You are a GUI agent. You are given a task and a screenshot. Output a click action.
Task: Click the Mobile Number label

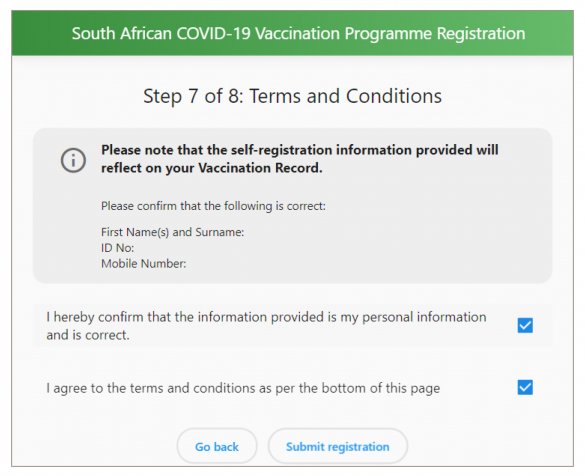click(x=144, y=264)
